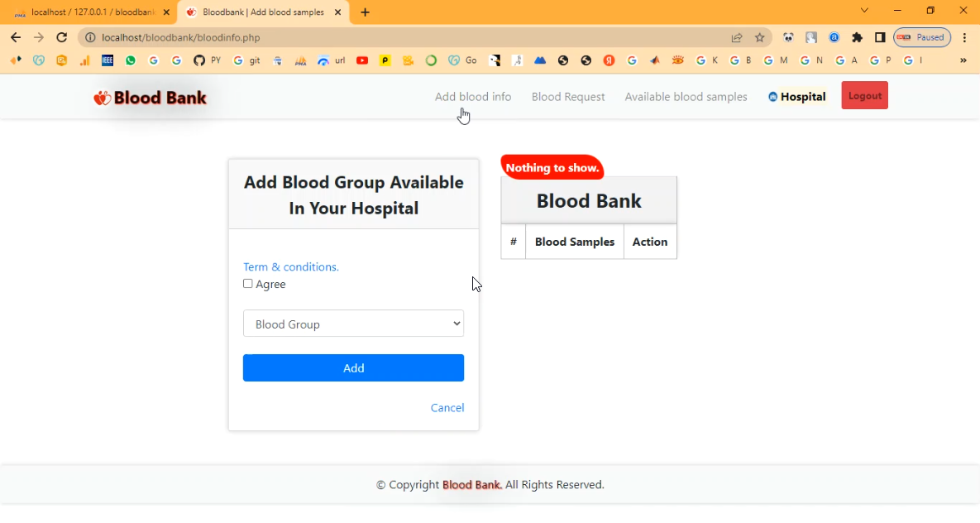Open the GitHub PY bookmark

[x=208, y=60]
